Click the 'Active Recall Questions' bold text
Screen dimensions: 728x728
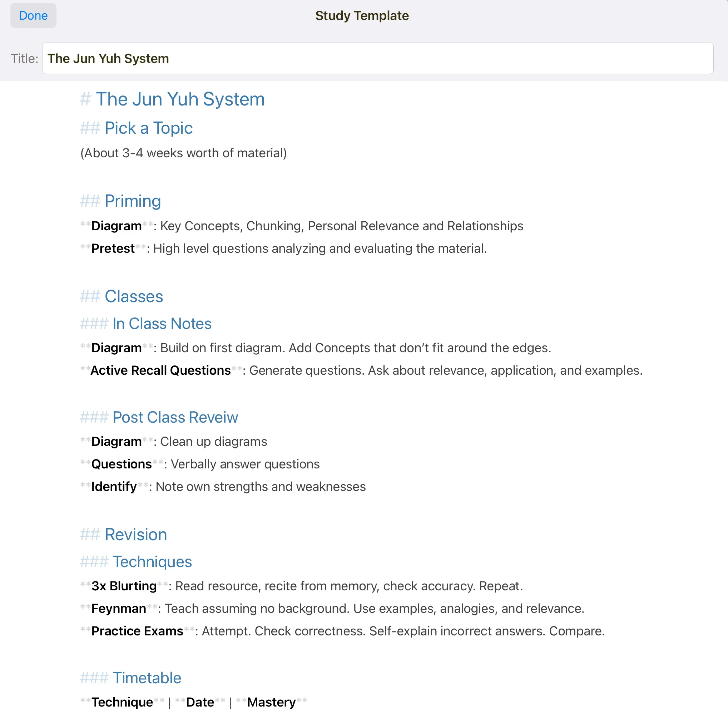[x=160, y=370]
